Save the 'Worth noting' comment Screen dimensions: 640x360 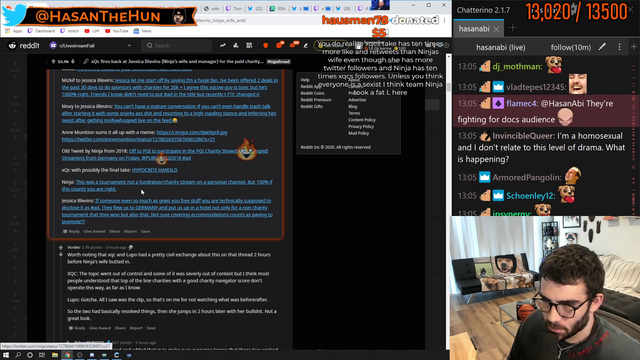click(x=151, y=328)
